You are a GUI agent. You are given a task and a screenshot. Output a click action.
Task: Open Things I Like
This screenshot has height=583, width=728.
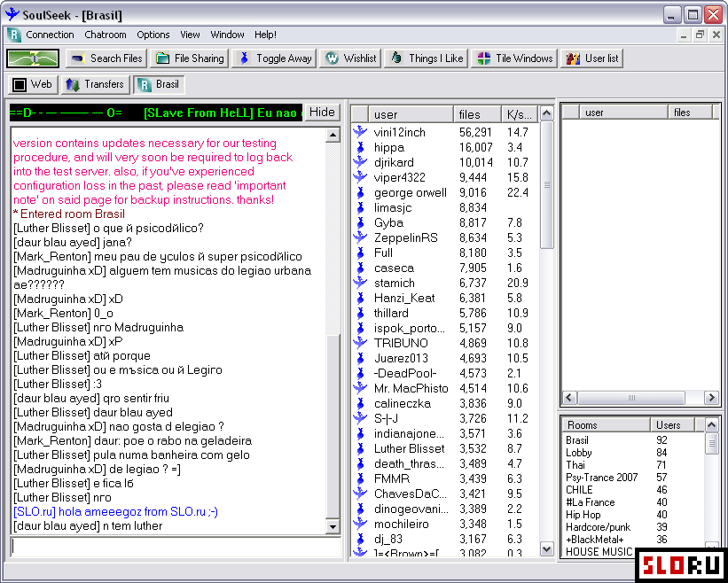(427, 58)
